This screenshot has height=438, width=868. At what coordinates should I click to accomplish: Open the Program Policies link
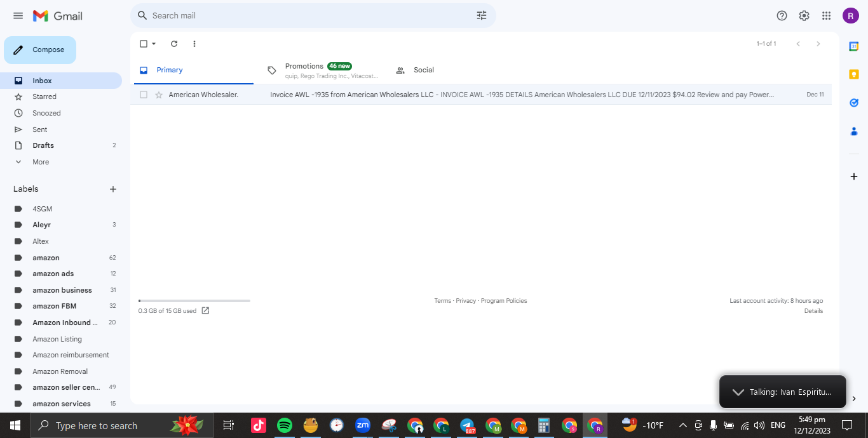click(x=504, y=301)
